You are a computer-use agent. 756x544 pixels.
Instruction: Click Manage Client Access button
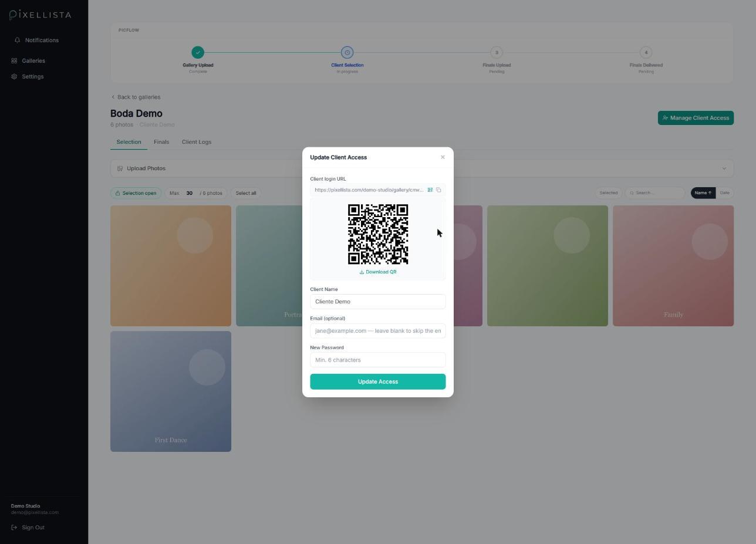696,118
